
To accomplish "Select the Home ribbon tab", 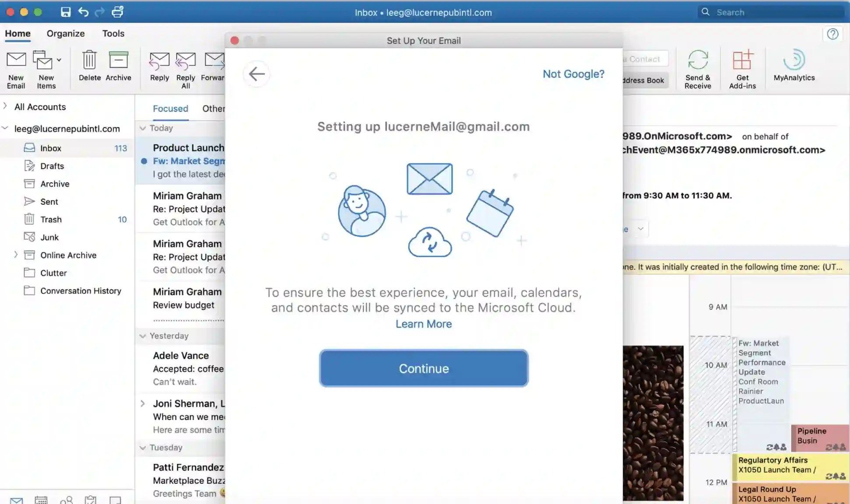I will point(18,34).
